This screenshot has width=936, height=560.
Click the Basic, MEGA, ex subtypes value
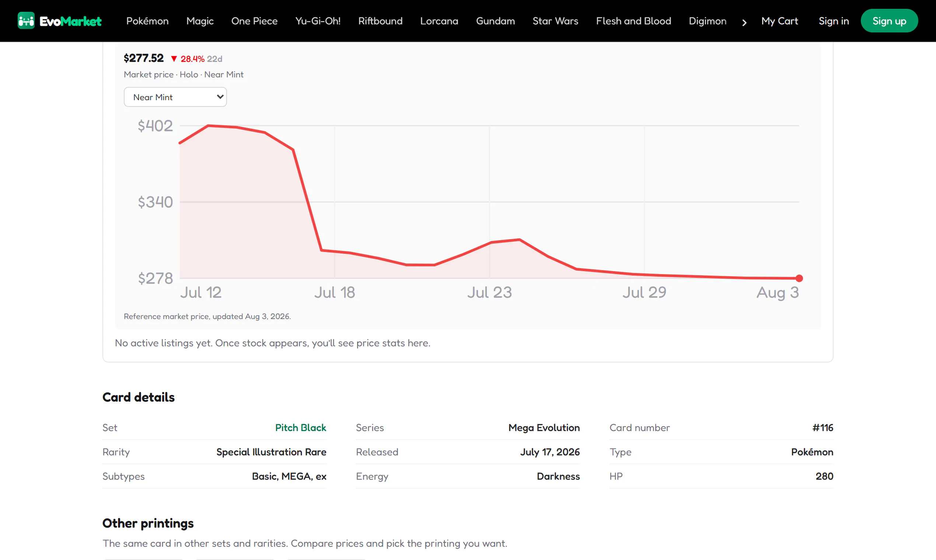[x=289, y=476]
